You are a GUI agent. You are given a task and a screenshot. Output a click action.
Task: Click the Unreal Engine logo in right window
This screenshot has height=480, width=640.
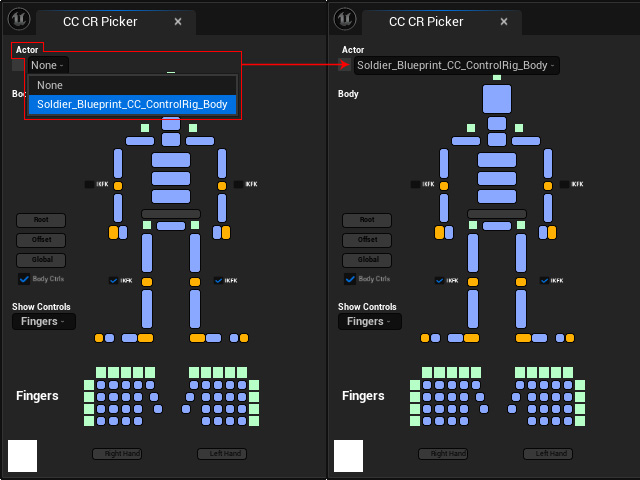[345, 19]
